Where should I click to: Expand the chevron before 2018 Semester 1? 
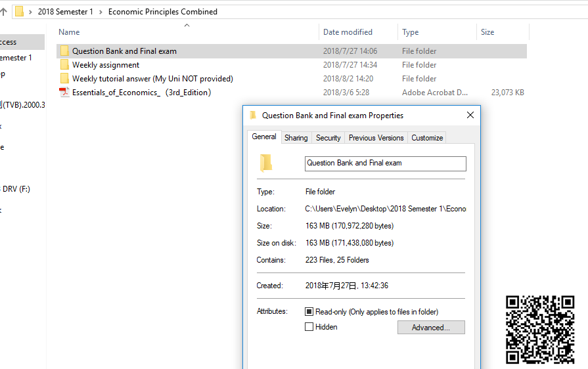[31, 12]
